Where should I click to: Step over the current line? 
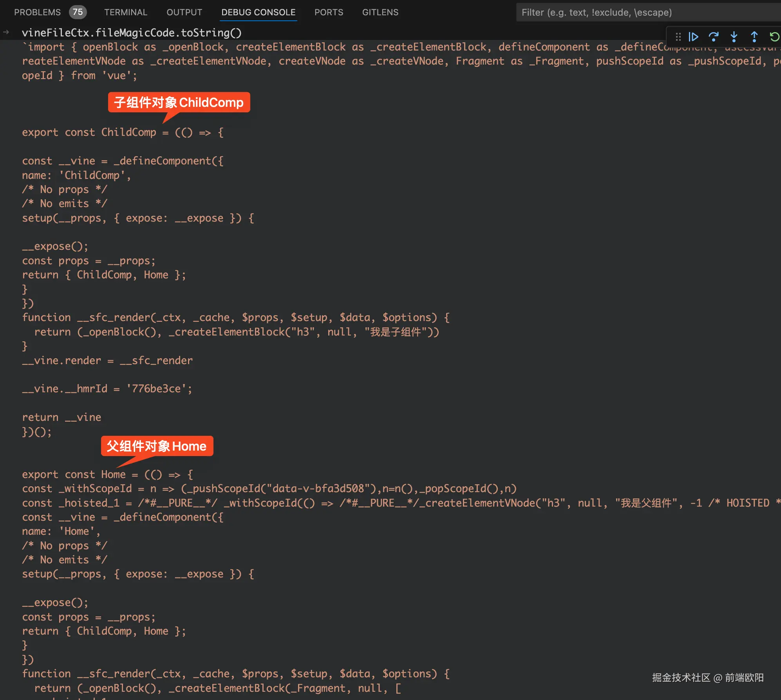coord(714,36)
